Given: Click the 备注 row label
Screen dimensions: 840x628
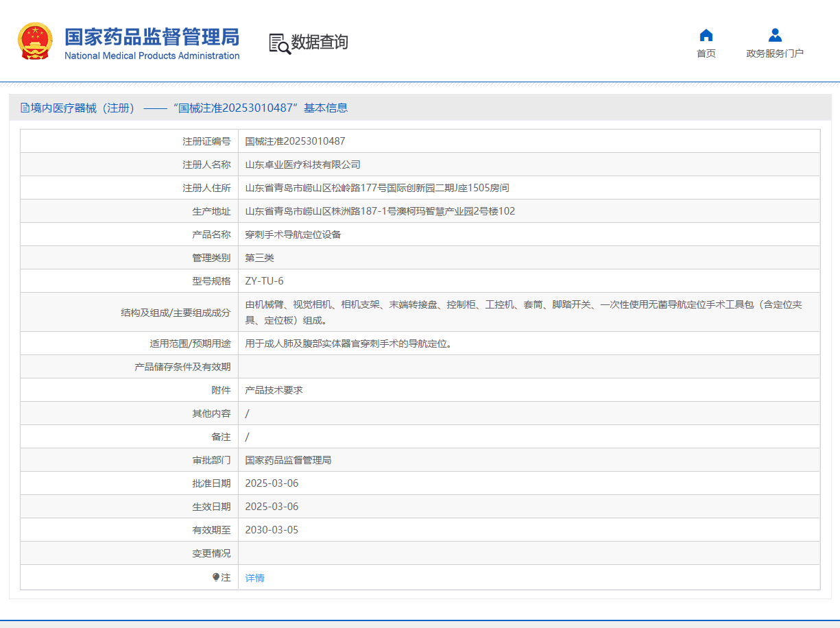Looking at the screenshot, I should click(221, 437).
